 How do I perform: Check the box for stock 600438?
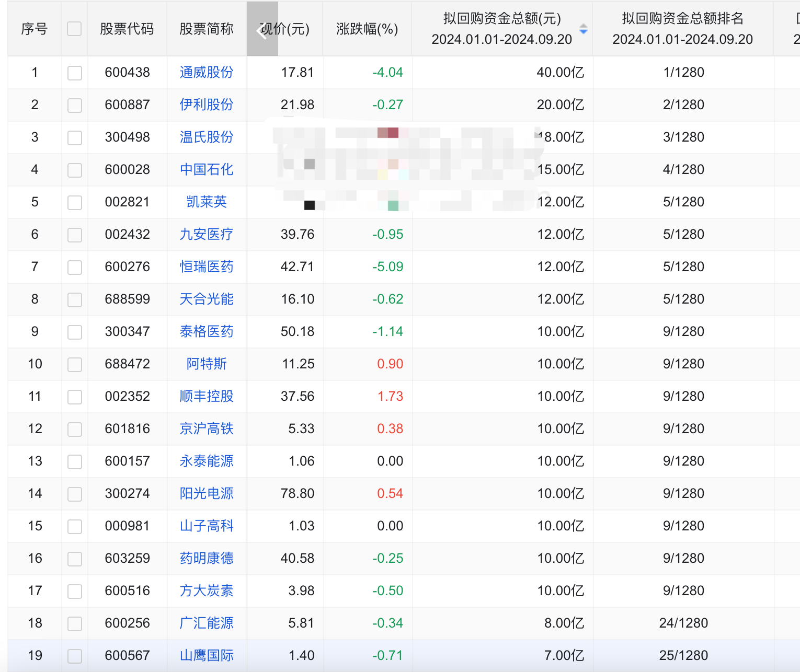point(75,73)
